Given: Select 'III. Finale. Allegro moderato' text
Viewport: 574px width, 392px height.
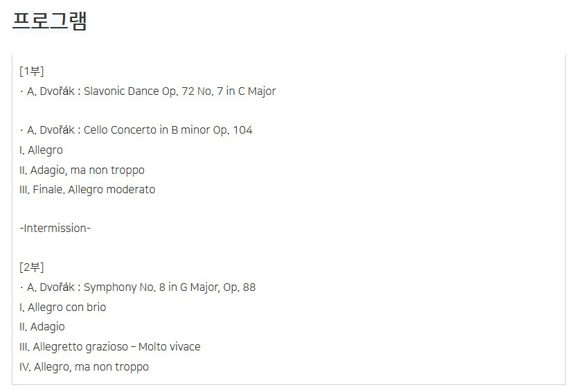Looking at the screenshot, I should pos(87,190).
